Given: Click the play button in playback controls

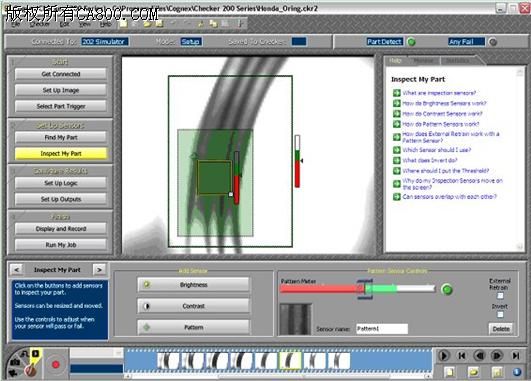Looking at the screenshot, I should click(x=443, y=356).
